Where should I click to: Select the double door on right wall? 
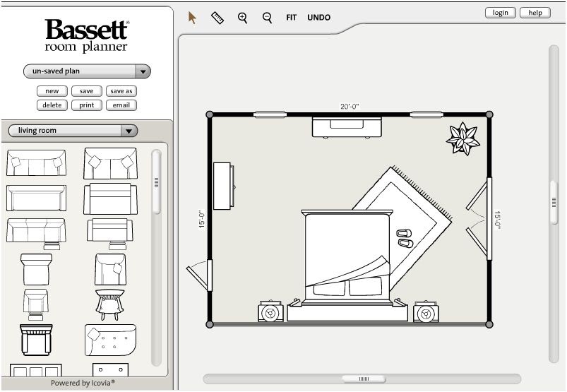(x=489, y=219)
